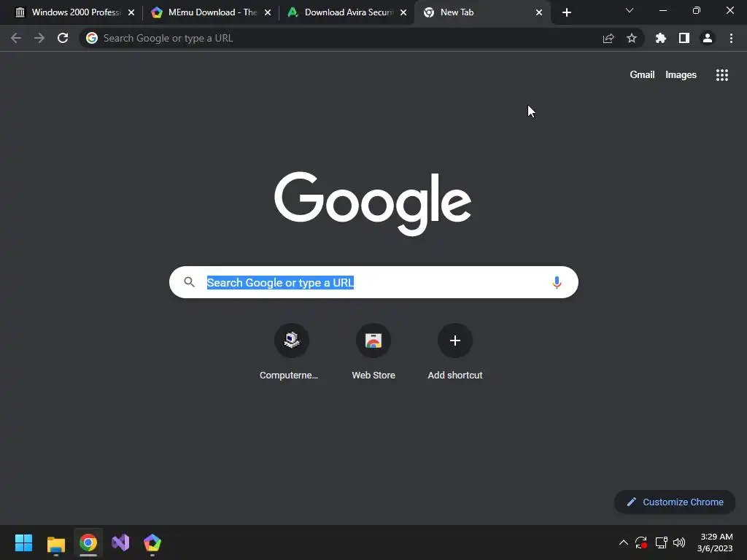
Task: Click the Google icon in address bar
Action: point(92,38)
